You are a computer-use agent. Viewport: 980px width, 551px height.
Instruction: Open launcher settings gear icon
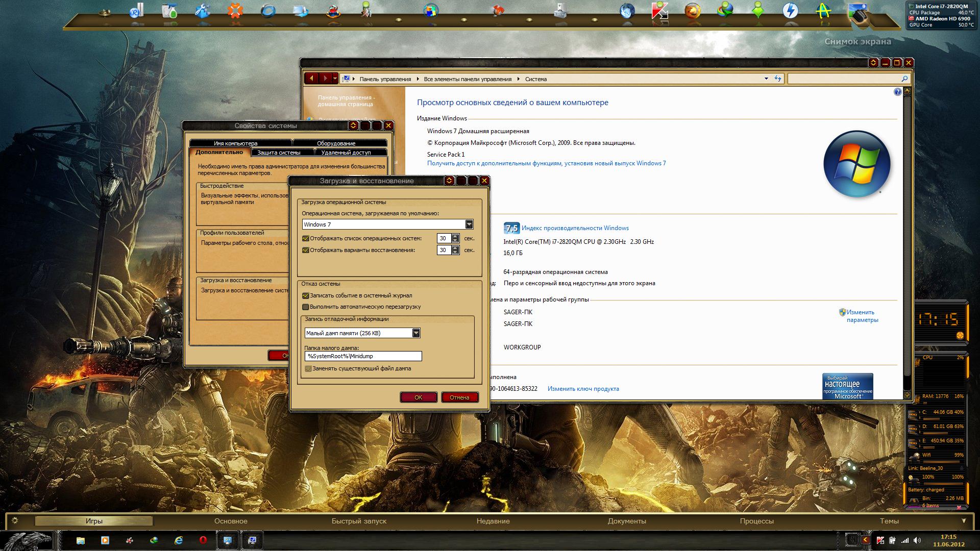coord(15,520)
